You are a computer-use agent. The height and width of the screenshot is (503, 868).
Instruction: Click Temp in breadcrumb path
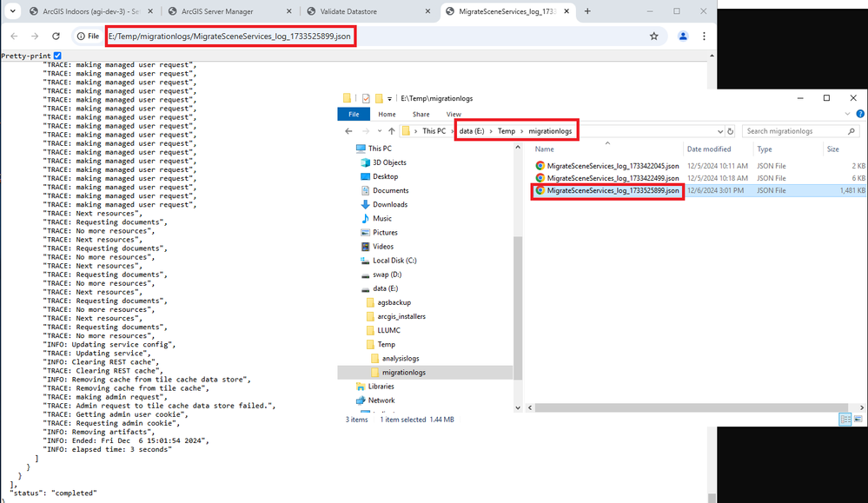click(x=506, y=131)
